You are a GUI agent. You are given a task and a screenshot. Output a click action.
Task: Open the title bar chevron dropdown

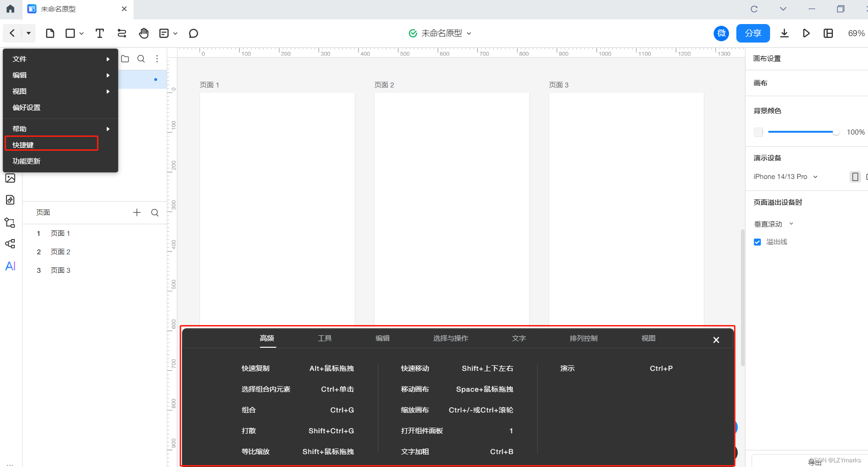click(x=783, y=9)
